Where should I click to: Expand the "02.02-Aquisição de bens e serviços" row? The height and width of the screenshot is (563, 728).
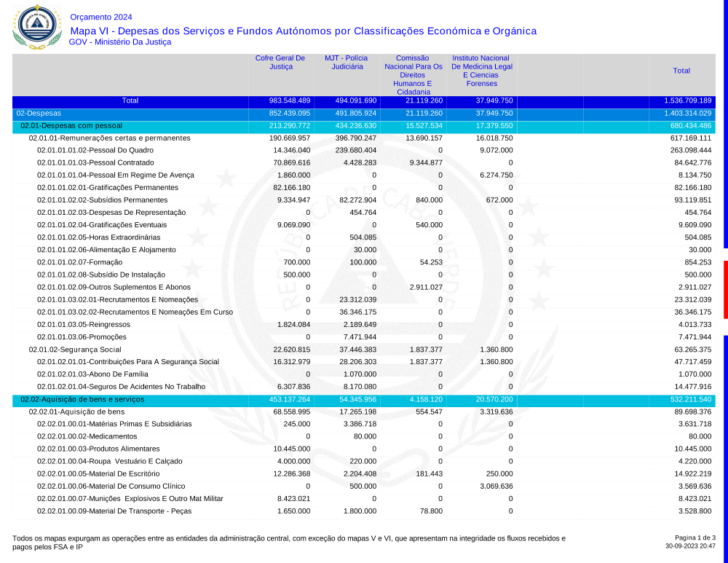(82, 399)
